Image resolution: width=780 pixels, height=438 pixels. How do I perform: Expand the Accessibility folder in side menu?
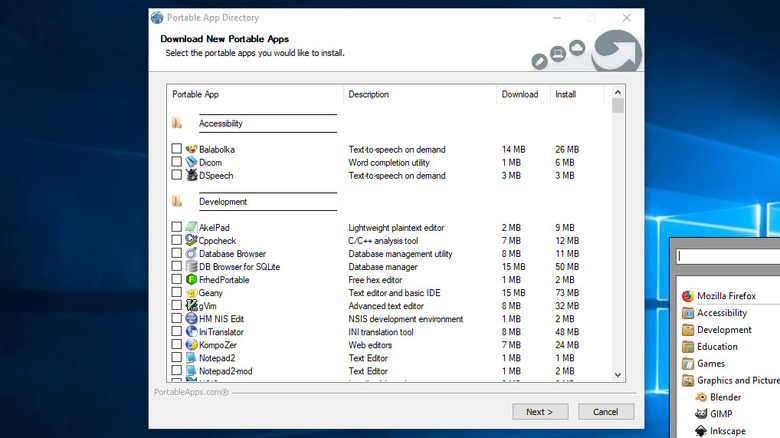point(722,313)
